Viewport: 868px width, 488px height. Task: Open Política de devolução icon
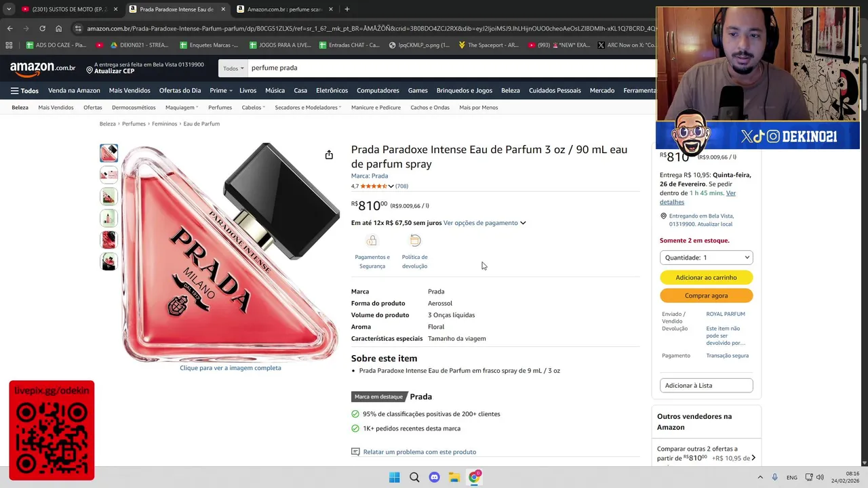(415, 241)
